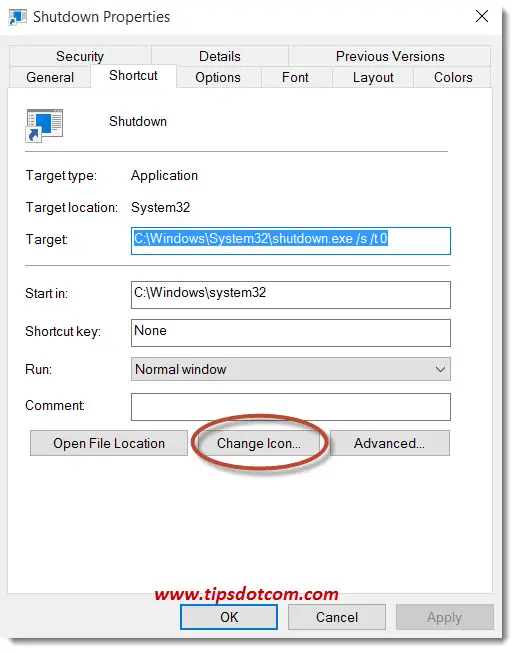517x653 pixels.
Task: Select the Previous Versions tab
Action: (x=390, y=56)
